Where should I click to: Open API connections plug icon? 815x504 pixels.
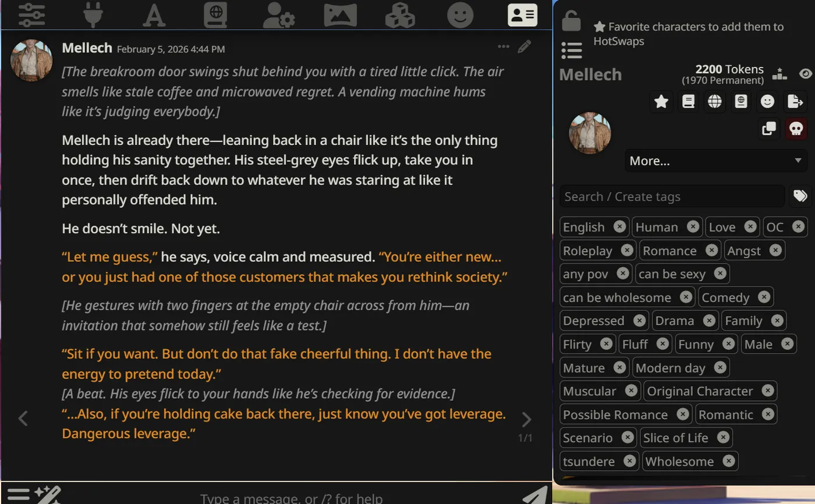[x=93, y=15]
